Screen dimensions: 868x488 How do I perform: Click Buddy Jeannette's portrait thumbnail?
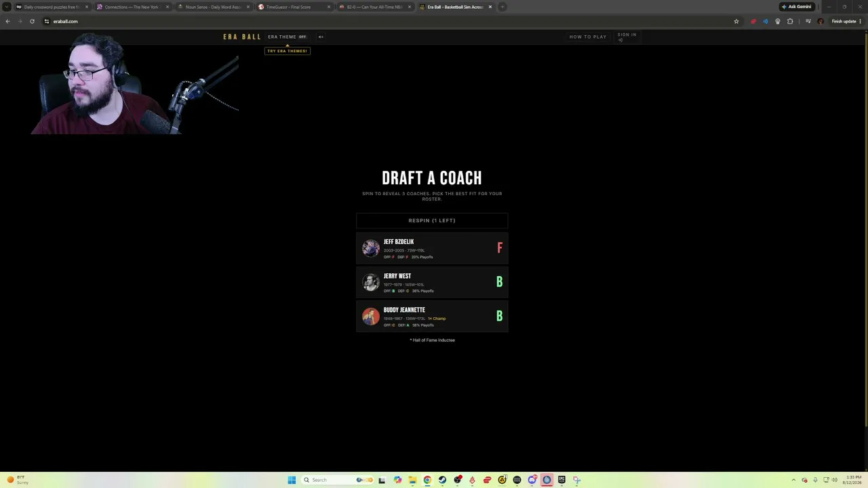pyautogui.click(x=371, y=317)
